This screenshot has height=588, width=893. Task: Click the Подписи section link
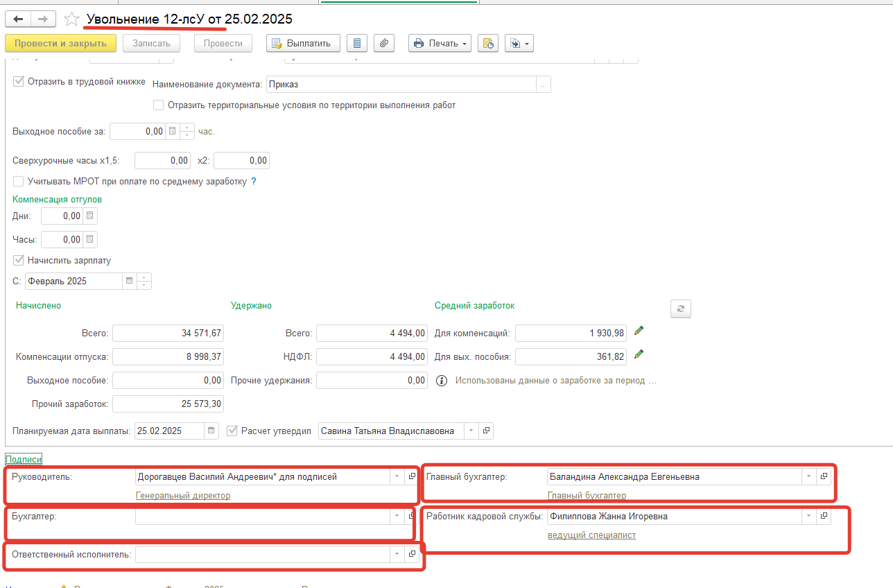pos(24,459)
